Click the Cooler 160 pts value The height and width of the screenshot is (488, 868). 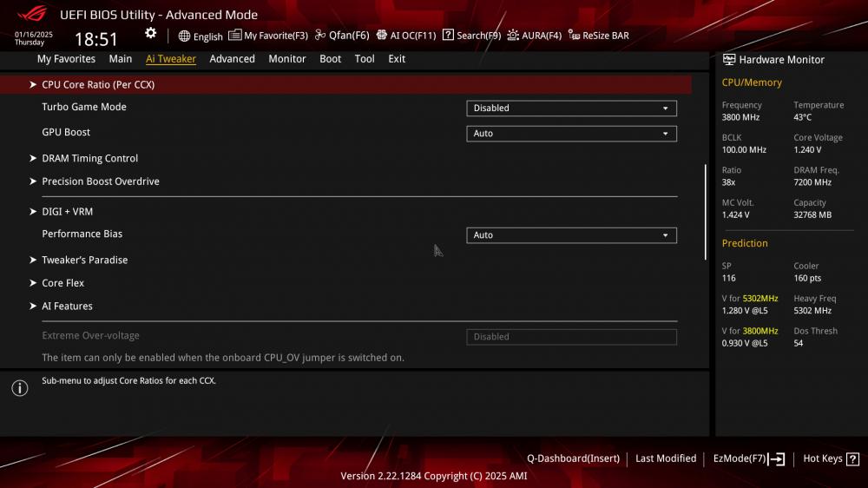coord(807,278)
